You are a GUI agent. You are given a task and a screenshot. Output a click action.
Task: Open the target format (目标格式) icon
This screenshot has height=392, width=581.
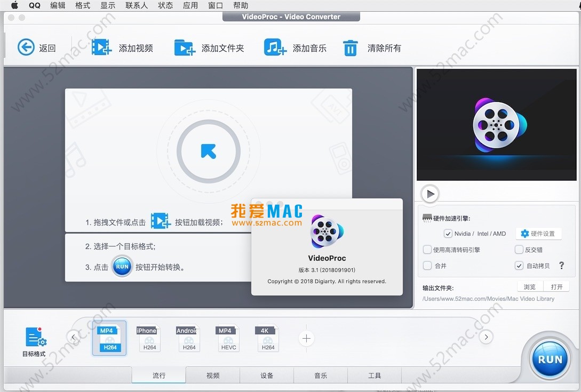click(x=35, y=337)
